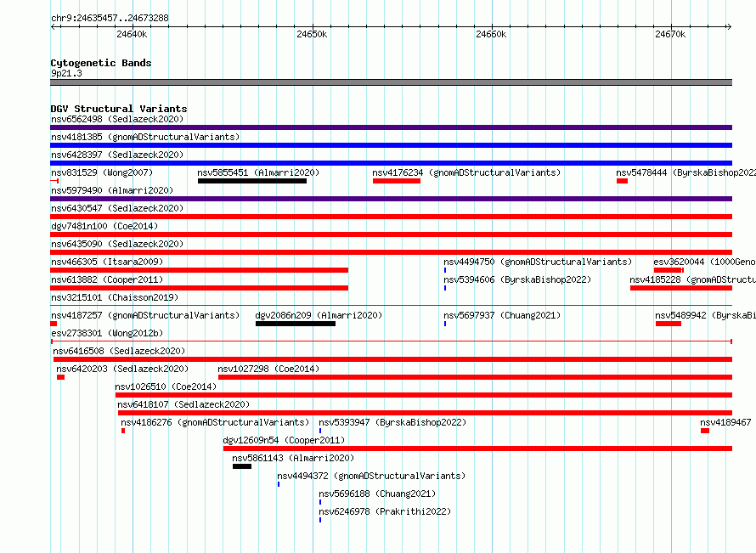Select the nsv6562498 purple variant bar
Viewport: 756px width, 553px height.
[391, 127]
